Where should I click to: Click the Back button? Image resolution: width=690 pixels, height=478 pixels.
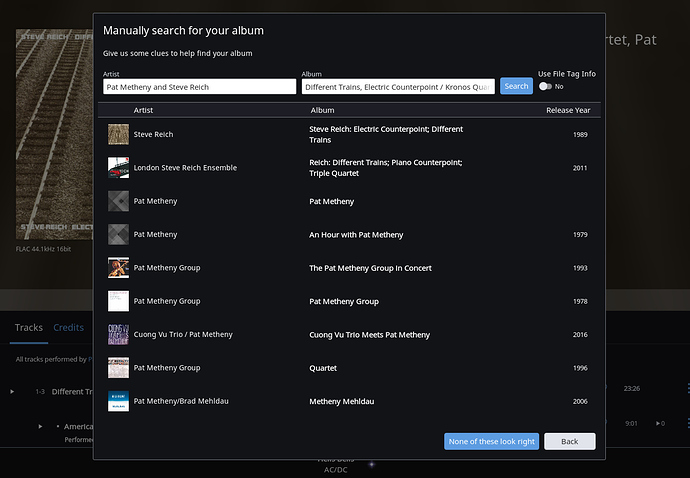(x=569, y=441)
